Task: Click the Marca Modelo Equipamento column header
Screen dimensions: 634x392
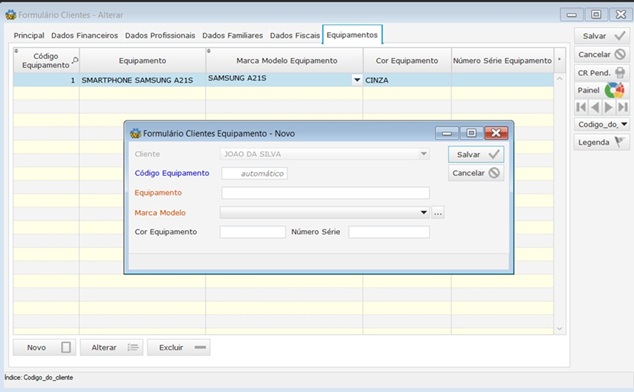Action: coord(285,61)
